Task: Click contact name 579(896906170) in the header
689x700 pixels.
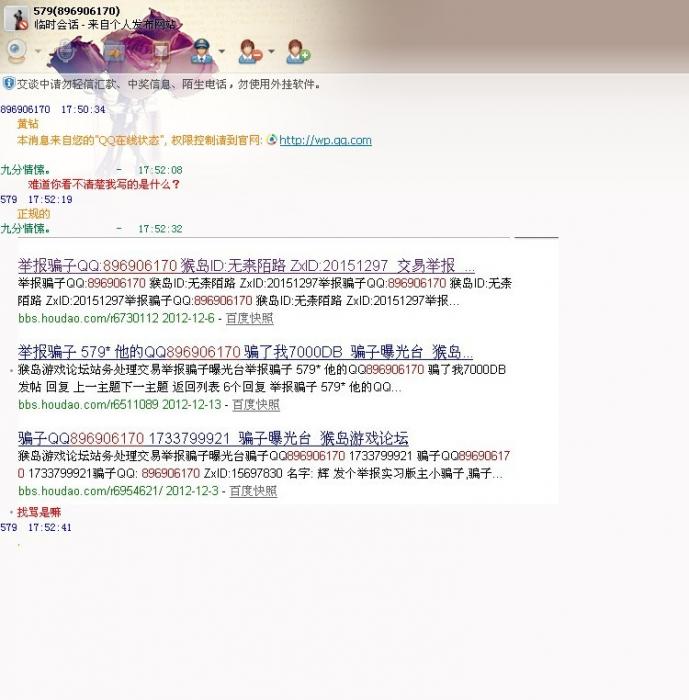Action: point(76,10)
